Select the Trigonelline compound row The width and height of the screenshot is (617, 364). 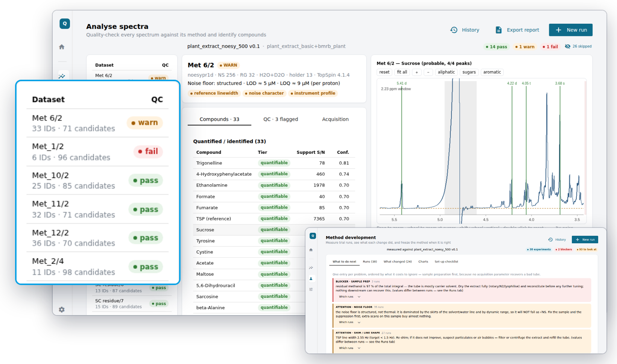point(274,163)
